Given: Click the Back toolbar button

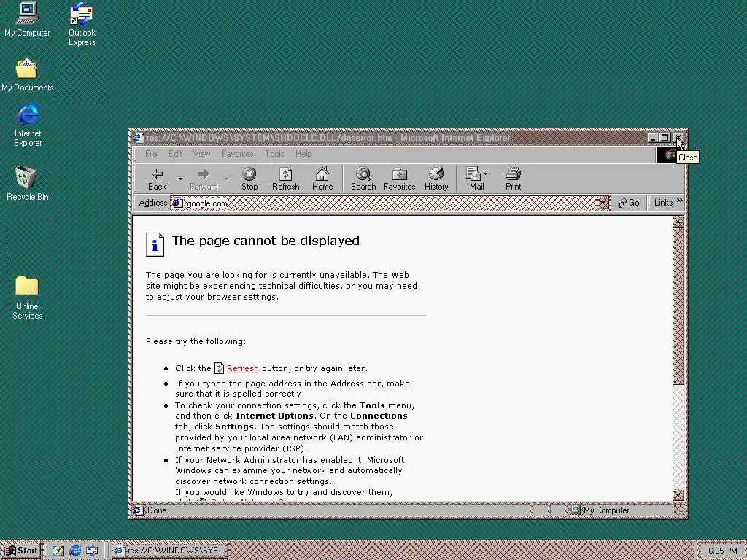Looking at the screenshot, I should (158, 179).
